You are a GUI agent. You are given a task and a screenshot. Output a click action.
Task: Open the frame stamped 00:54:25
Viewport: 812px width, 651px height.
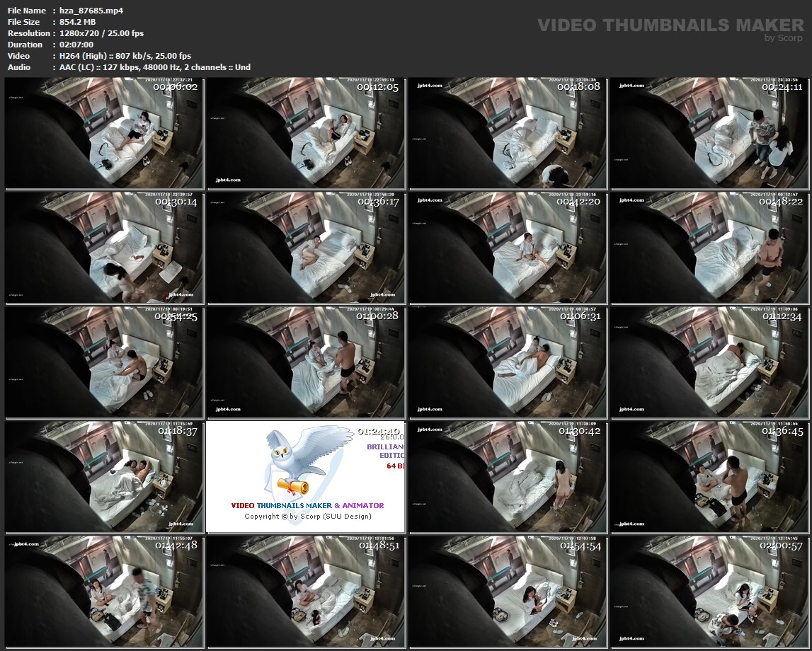(x=104, y=362)
